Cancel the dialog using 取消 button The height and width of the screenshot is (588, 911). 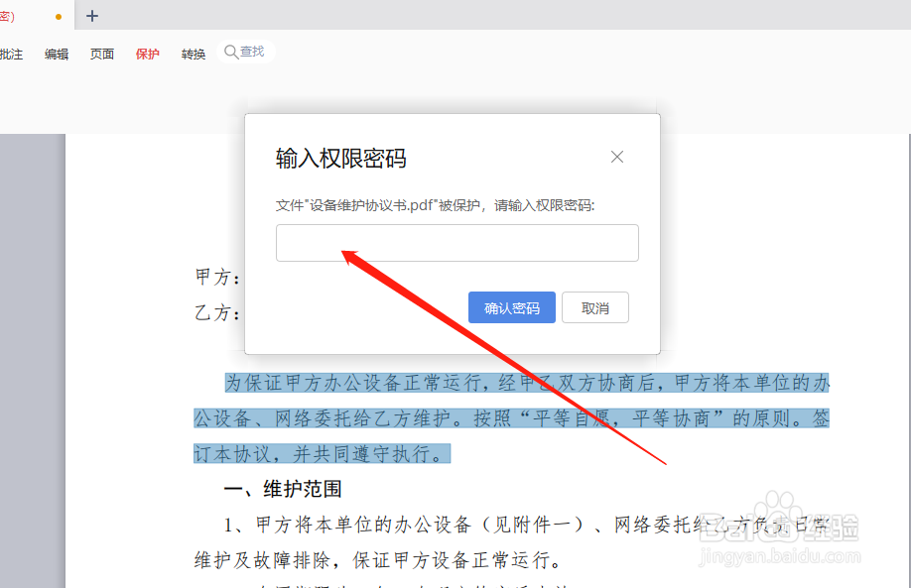[x=595, y=307]
